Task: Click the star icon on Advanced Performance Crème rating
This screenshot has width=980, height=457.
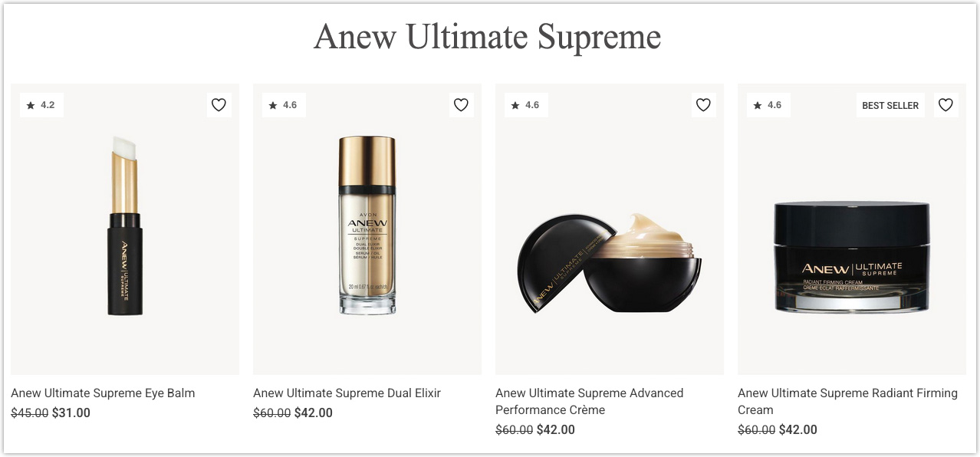Action: [x=515, y=104]
